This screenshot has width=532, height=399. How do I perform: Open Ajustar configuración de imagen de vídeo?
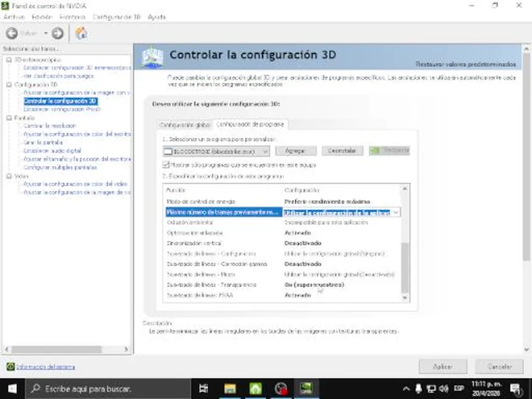(77, 192)
